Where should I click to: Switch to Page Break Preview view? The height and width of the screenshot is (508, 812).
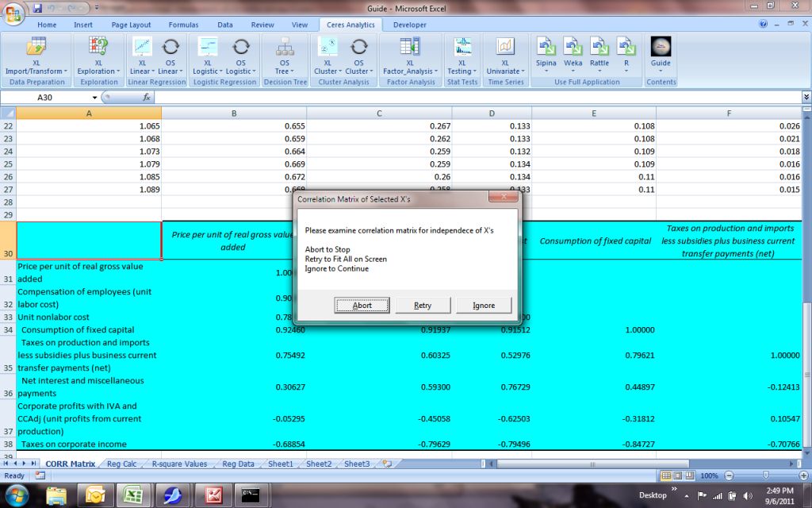tap(689, 475)
